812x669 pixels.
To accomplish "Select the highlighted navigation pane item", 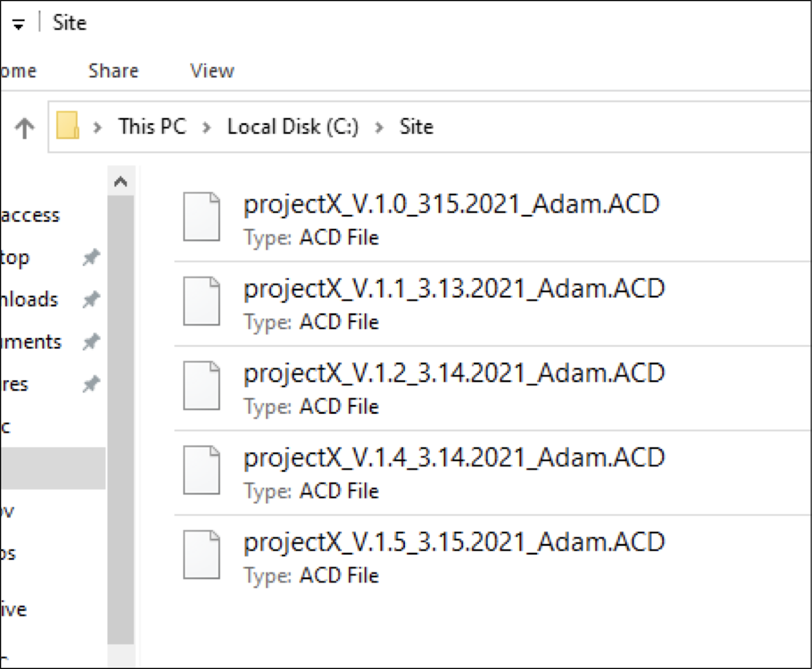I will [x=53, y=468].
